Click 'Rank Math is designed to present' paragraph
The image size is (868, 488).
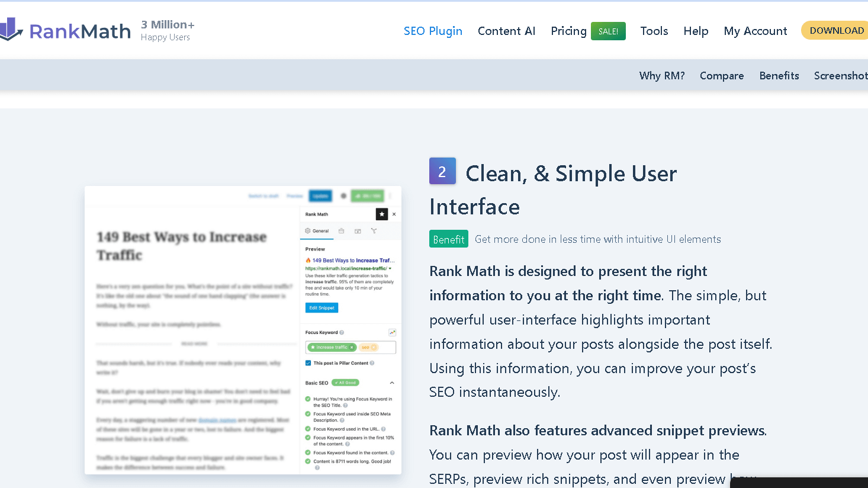pyautogui.click(x=601, y=332)
